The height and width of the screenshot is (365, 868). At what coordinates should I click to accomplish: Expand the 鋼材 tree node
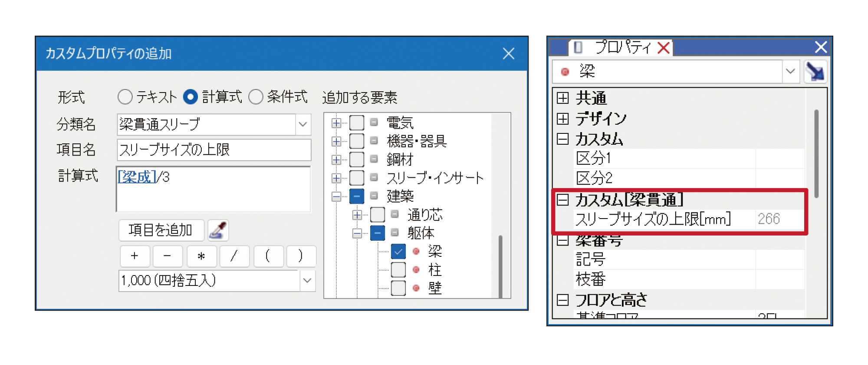336,160
